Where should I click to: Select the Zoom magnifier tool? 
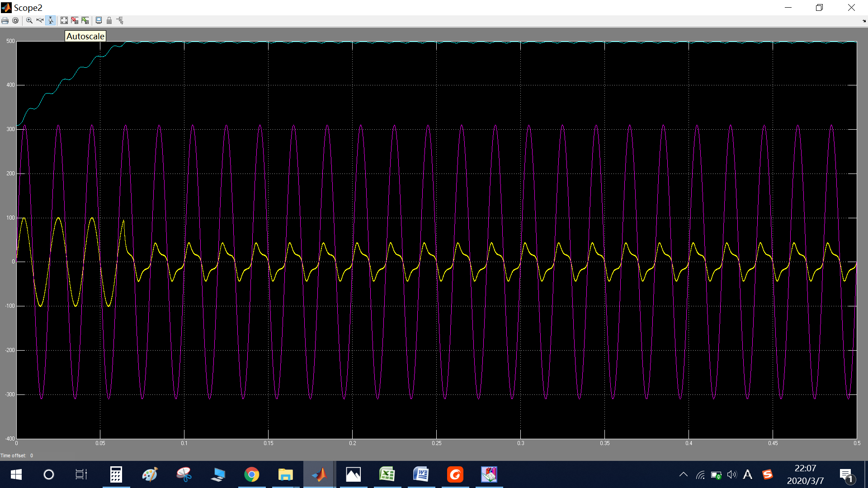pos(29,20)
